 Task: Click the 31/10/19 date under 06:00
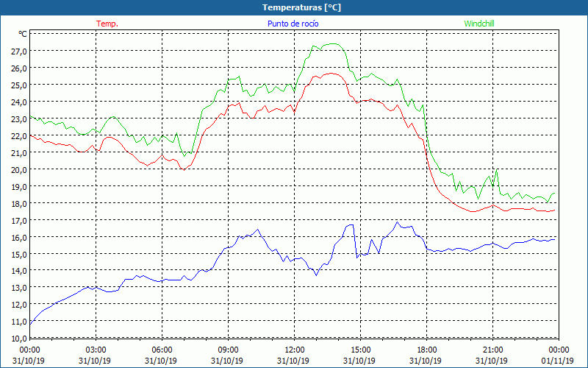[x=161, y=361]
